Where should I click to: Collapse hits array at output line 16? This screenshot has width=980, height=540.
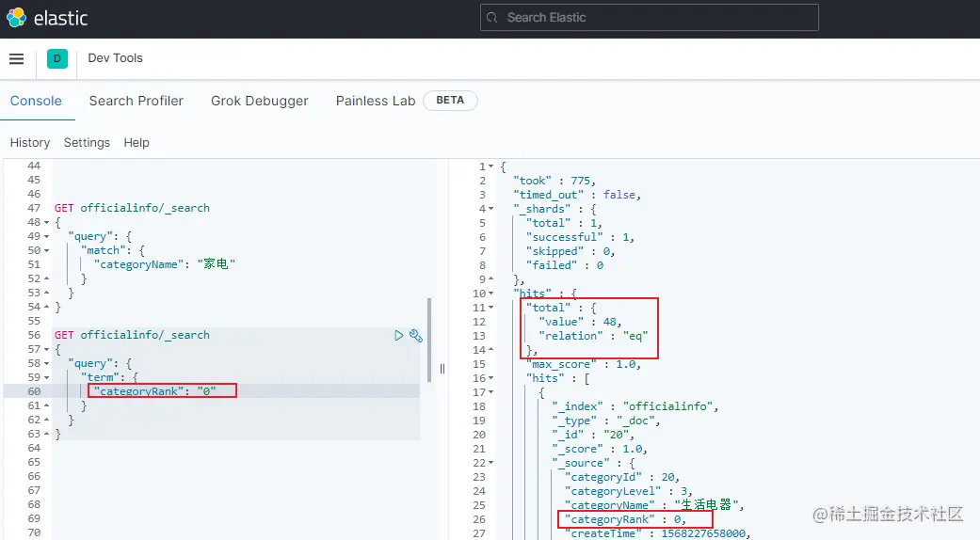pos(491,377)
